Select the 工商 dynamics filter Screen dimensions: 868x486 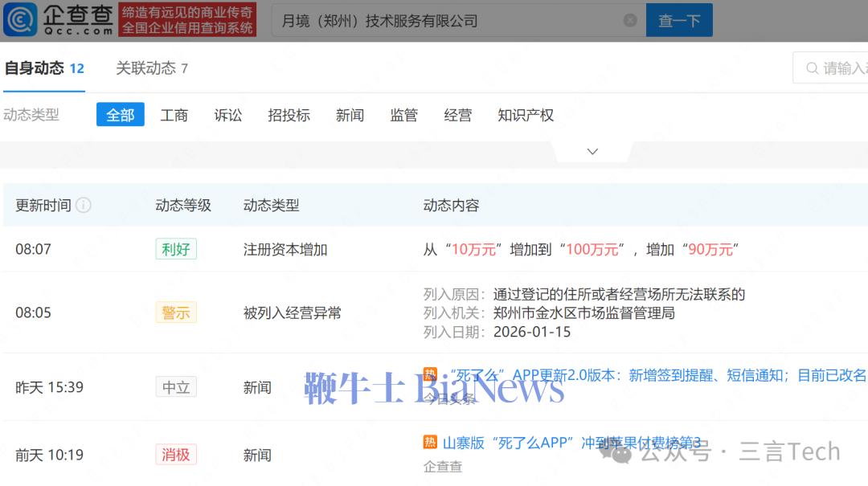[x=174, y=115]
